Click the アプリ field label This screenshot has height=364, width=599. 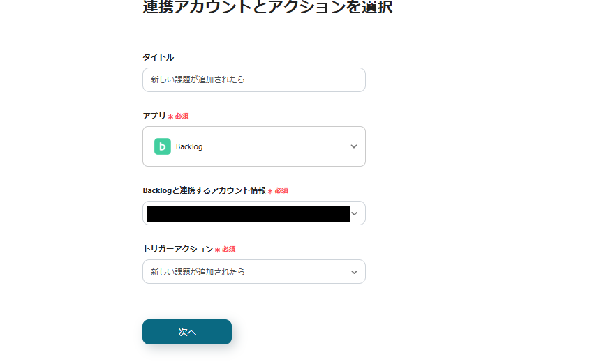click(x=154, y=116)
